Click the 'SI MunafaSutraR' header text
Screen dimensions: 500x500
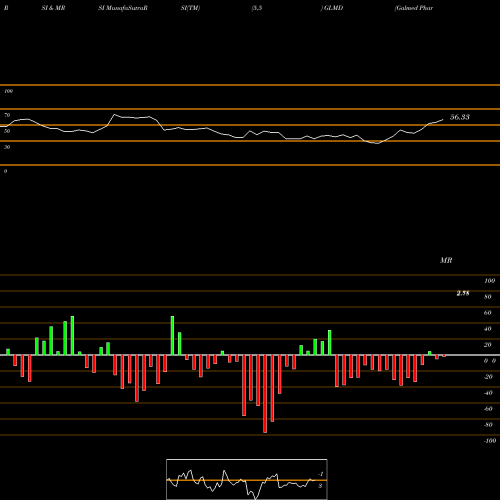click(123, 8)
